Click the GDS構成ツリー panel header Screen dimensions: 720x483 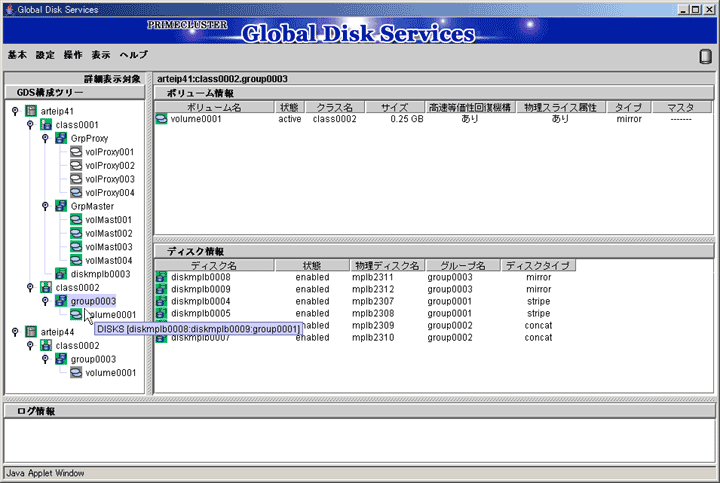75,92
